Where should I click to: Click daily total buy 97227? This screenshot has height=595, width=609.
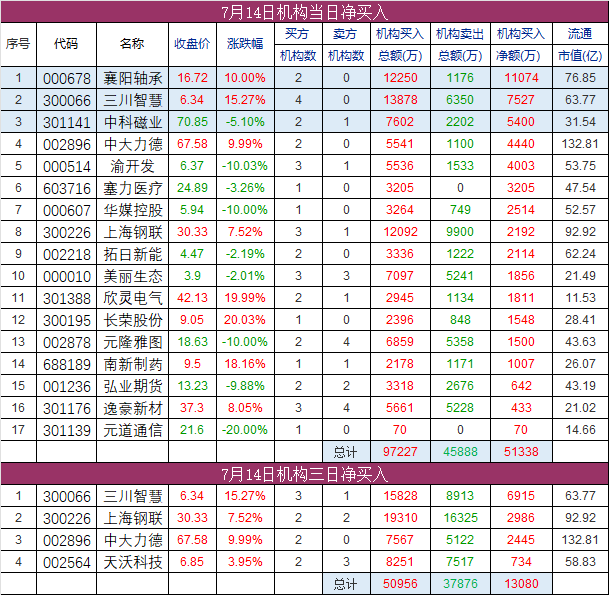(x=400, y=452)
